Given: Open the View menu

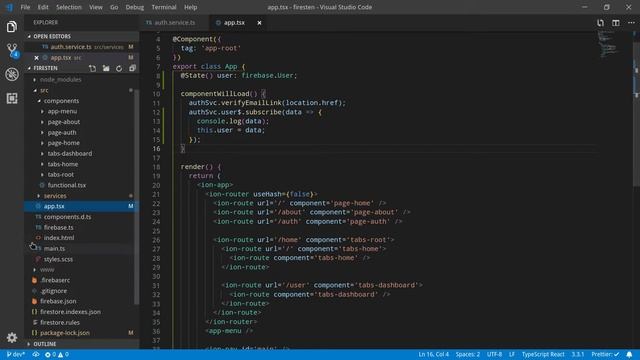Looking at the screenshot, I should (96, 7).
